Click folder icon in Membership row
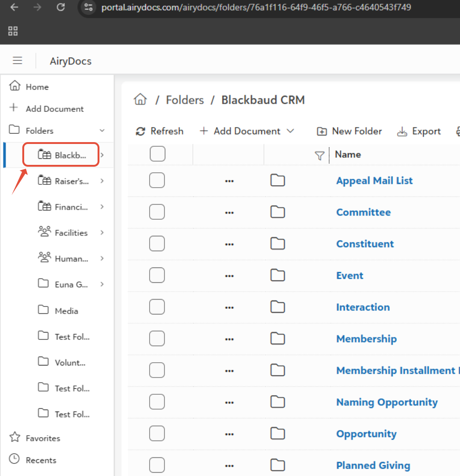This screenshot has height=476, width=460. pos(278,339)
